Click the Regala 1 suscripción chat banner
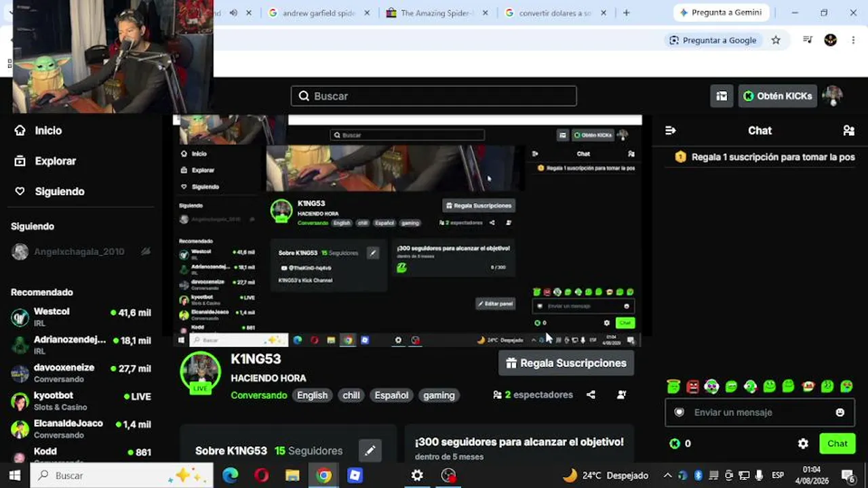The width and height of the screenshot is (868, 488). [765, 157]
